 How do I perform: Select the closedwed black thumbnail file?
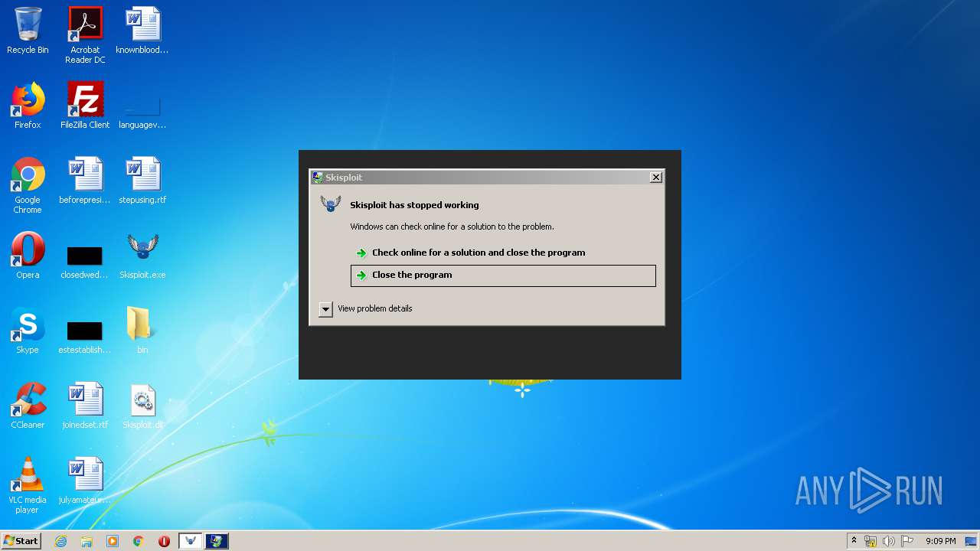(x=85, y=262)
